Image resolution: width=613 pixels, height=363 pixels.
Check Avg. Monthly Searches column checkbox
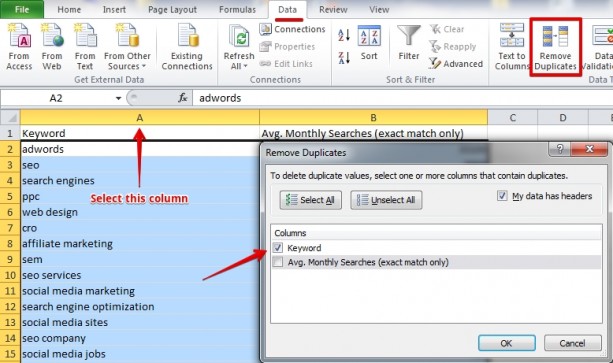point(278,262)
